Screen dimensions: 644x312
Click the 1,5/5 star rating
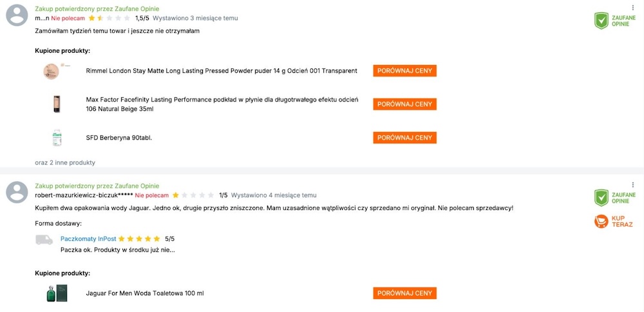(109, 18)
